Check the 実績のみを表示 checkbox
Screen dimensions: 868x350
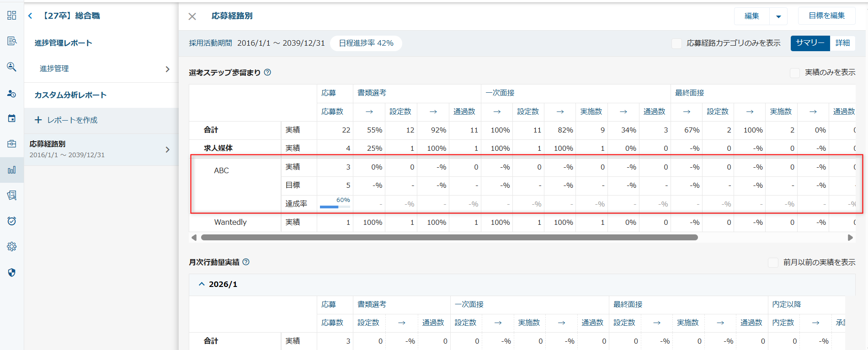pyautogui.click(x=795, y=73)
